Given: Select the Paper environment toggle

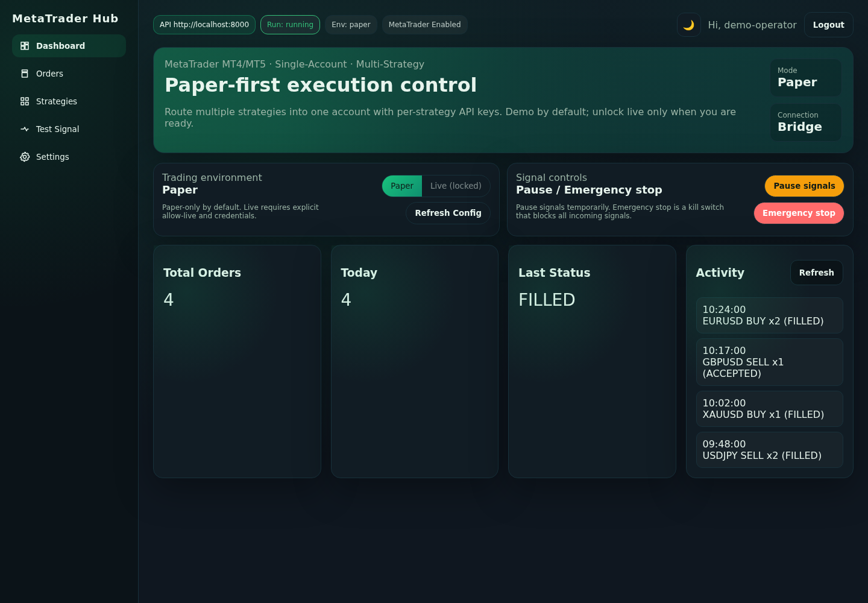Looking at the screenshot, I should point(402,186).
